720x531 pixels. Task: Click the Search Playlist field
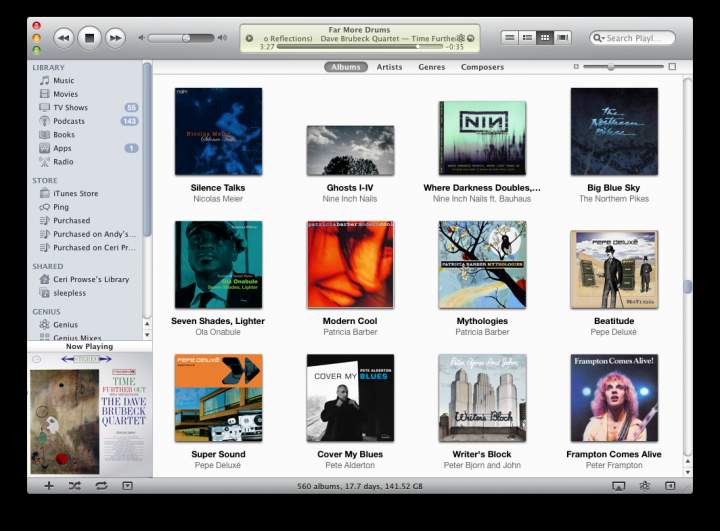click(632, 38)
